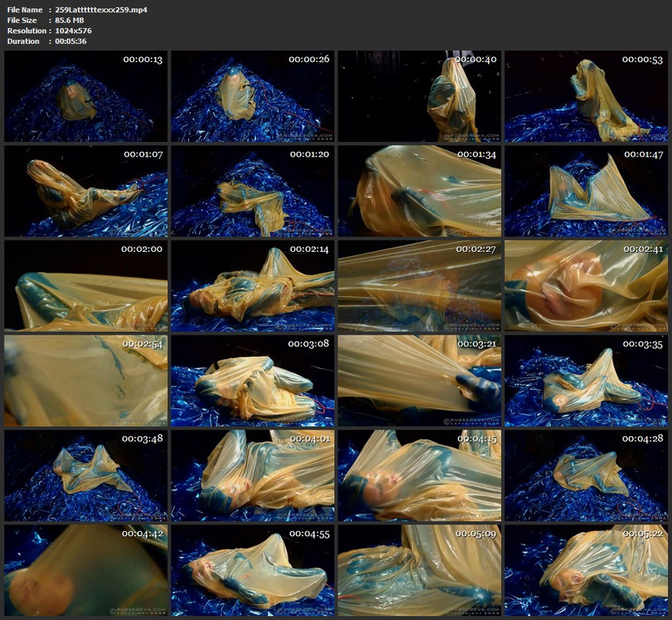This screenshot has height=620, width=672.
Task: Open the thumbnail labeled 00:04:55
Action: pyautogui.click(x=253, y=570)
